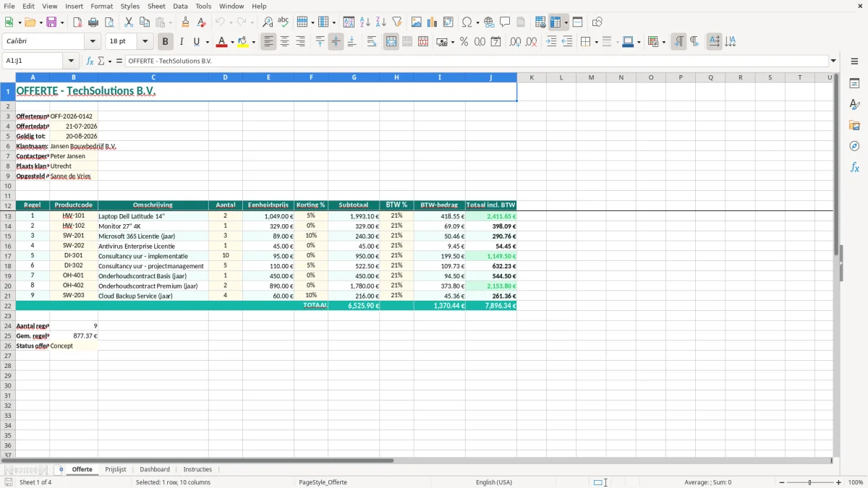Click the zoom out minus button

click(781, 482)
